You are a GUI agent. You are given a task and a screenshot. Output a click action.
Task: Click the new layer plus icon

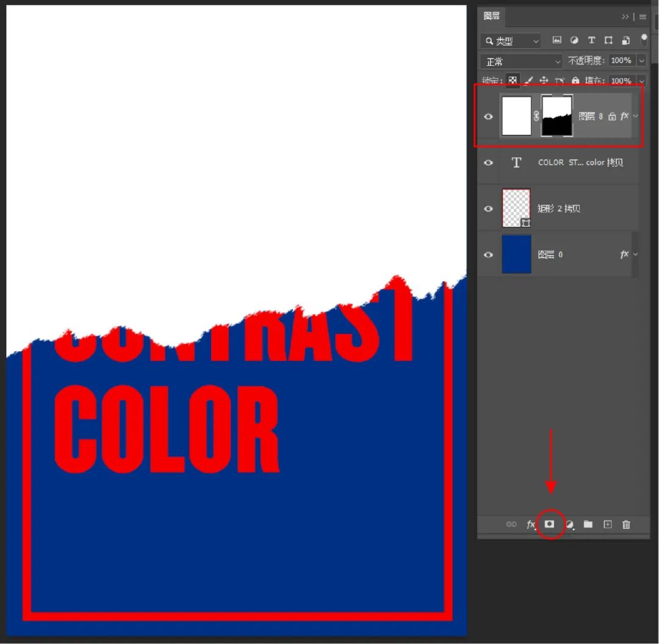point(607,524)
